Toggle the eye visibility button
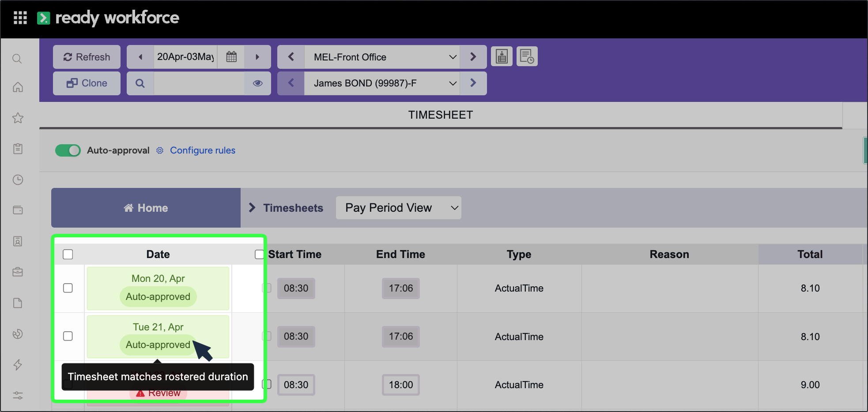 (258, 83)
